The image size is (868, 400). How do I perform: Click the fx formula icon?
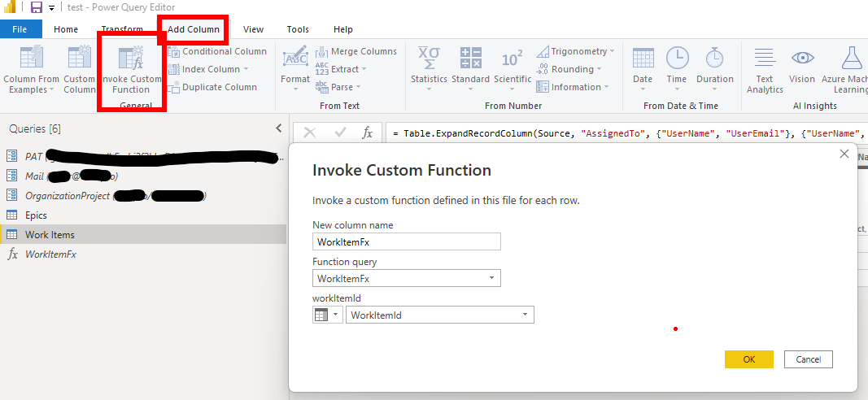[x=368, y=133]
